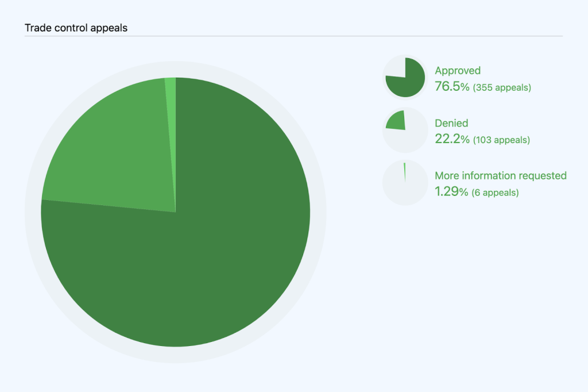Screen dimensions: 588x392
Task: Click the (6 appeals) count text
Action: tap(495, 193)
